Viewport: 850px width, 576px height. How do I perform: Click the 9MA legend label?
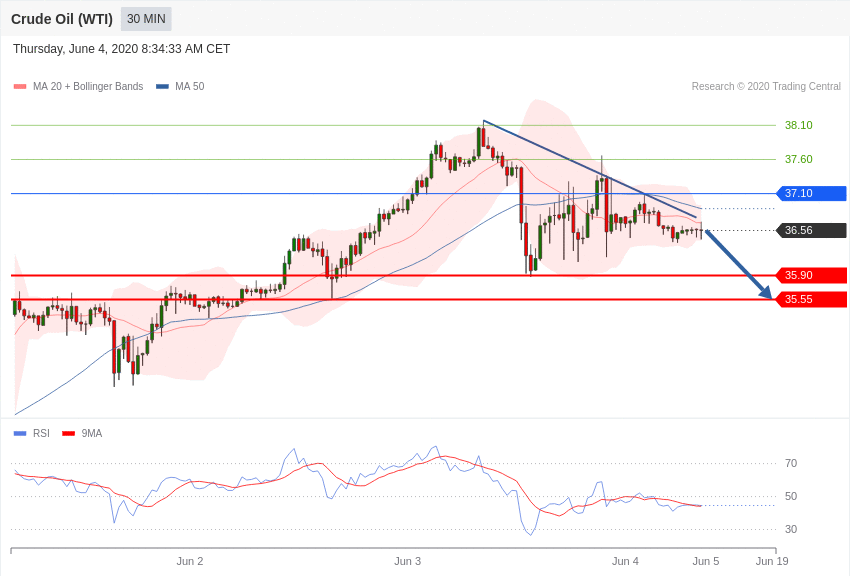92,433
